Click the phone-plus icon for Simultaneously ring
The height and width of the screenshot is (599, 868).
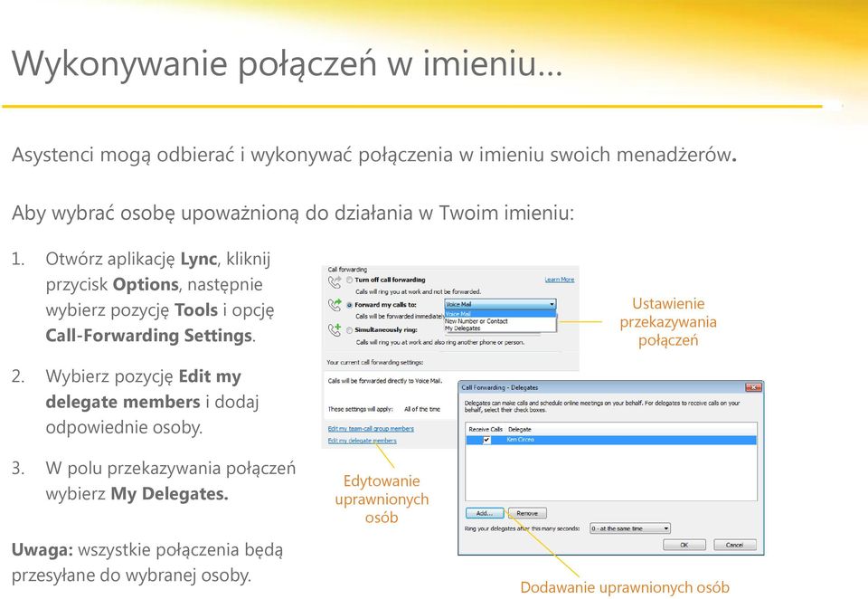coord(335,329)
